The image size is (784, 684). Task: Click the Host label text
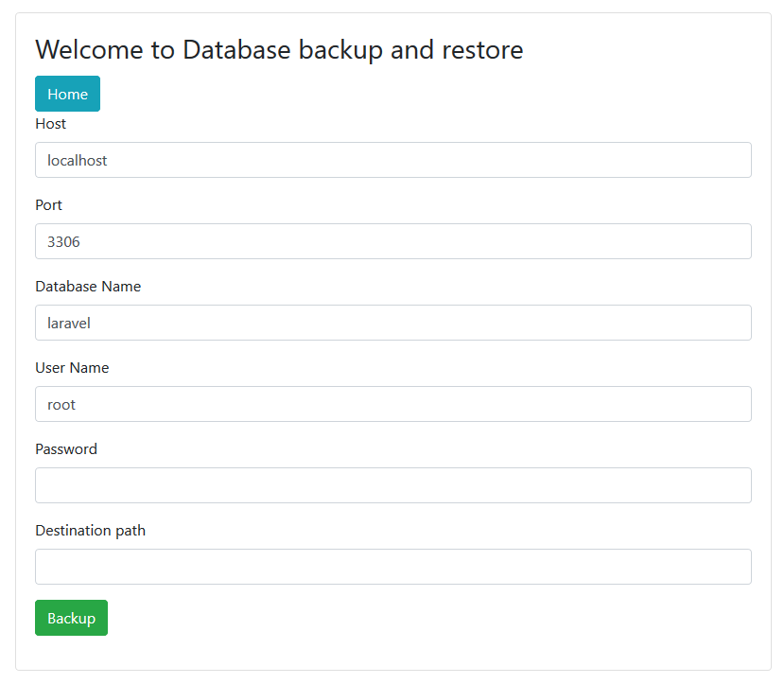click(50, 124)
